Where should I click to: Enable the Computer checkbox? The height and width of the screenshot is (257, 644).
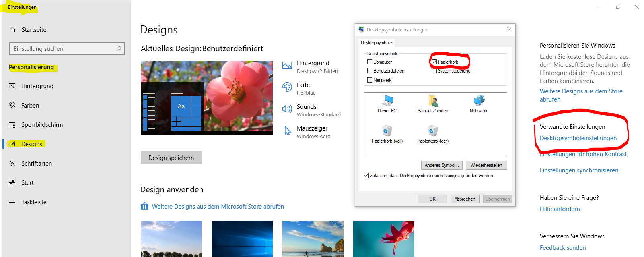pos(370,62)
